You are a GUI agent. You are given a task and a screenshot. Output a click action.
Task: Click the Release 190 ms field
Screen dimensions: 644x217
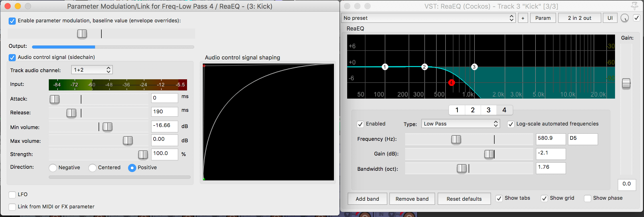click(165, 112)
